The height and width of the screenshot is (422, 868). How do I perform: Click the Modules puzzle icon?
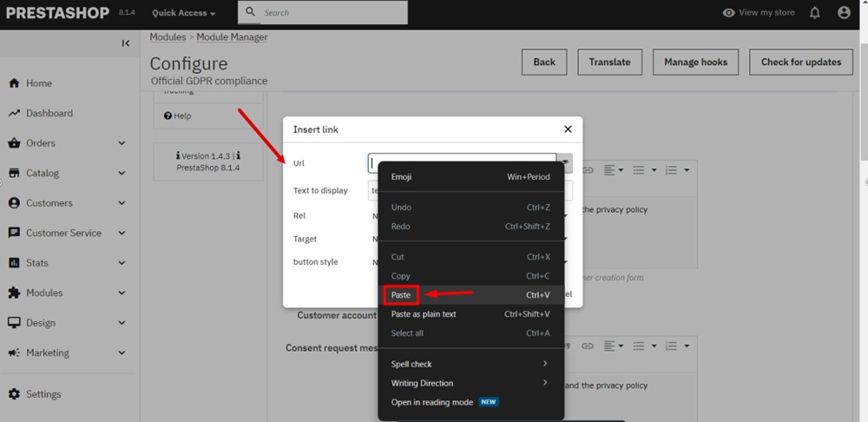coord(15,293)
